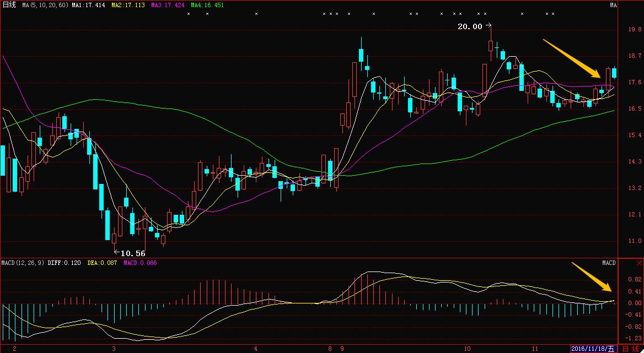Click the 2016/11/18/五 date box
Viewport: 644px width, 353px height.
pyautogui.click(x=594, y=349)
